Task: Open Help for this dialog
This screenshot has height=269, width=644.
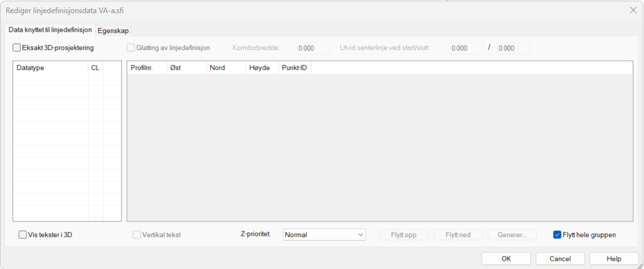Action: 613,258
